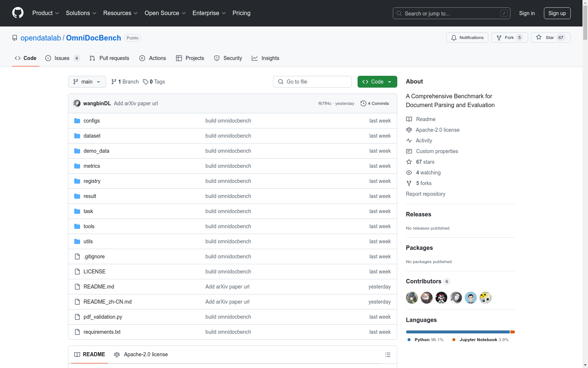The height and width of the screenshot is (368, 588).
Task: Click the Jupyter Notebook 3.9% language link
Action: pos(481,340)
